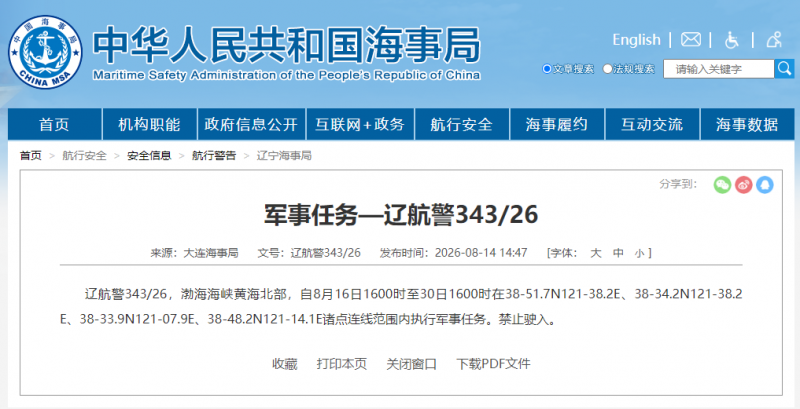
Task: Click the article title 军事任务—辽航警343/26
Action: (401, 215)
